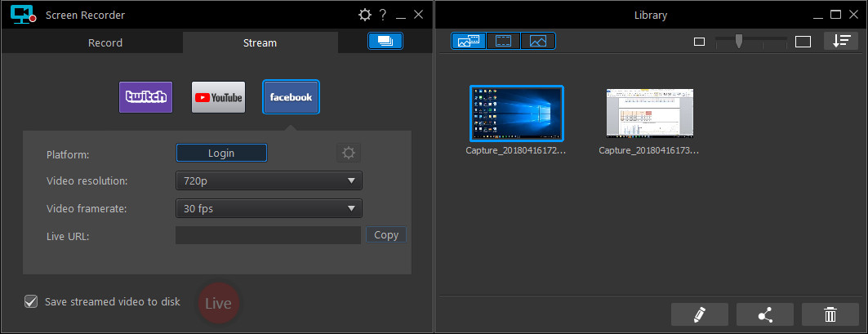The width and height of the screenshot is (868, 334).
Task: Filter Library to show videos only
Action: pos(503,41)
